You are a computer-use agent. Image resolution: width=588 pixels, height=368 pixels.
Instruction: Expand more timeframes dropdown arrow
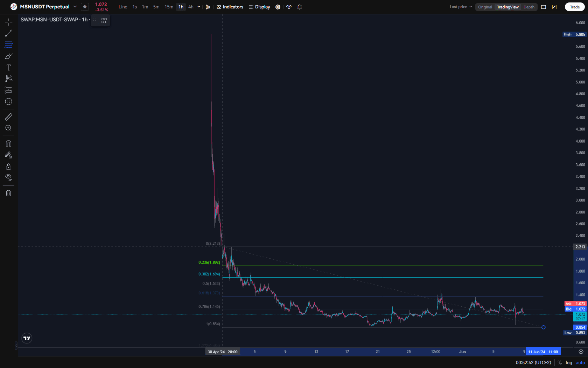[199, 7]
